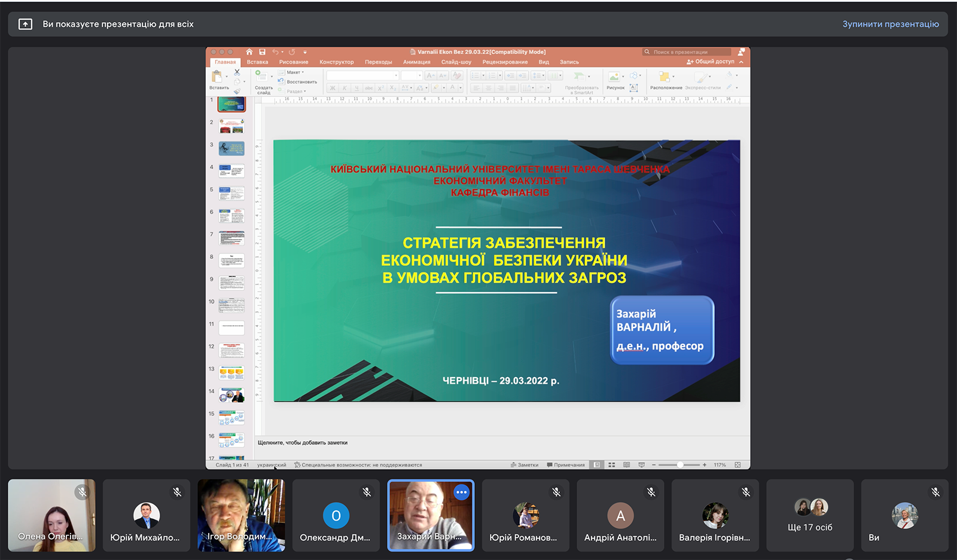Click Зупинити презентацію to stop presenting

point(890,25)
